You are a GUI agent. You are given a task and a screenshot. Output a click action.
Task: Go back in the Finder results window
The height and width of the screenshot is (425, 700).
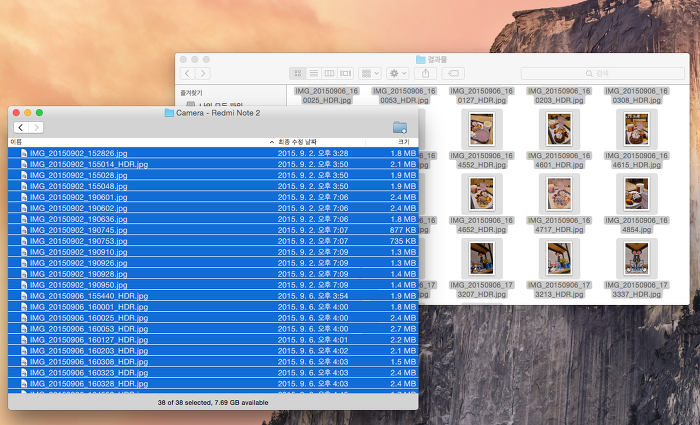(188, 73)
